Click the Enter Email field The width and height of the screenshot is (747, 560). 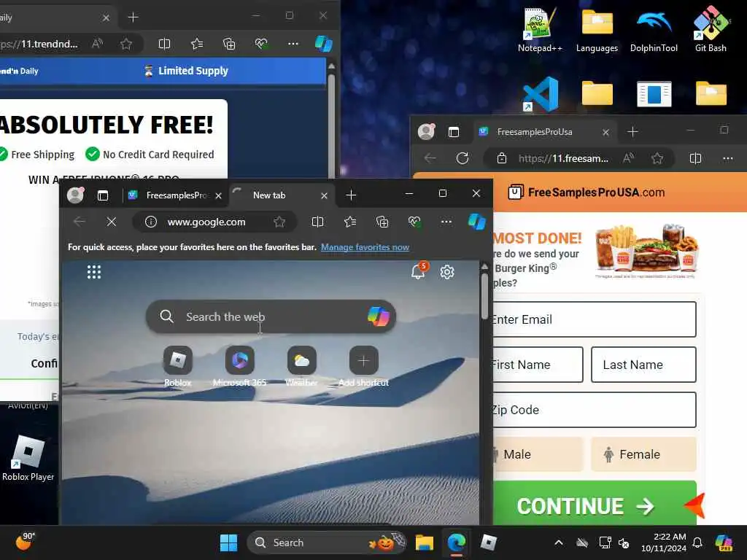(x=594, y=319)
